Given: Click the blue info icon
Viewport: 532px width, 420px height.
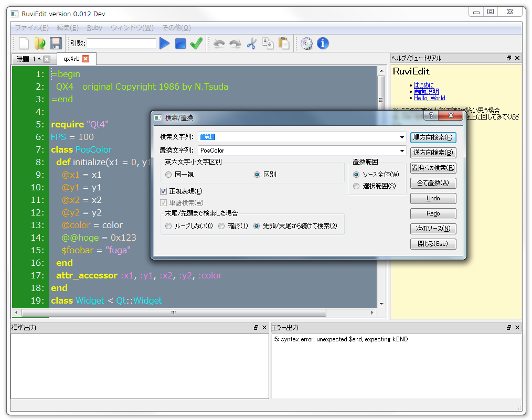Looking at the screenshot, I should pyautogui.click(x=323, y=44).
